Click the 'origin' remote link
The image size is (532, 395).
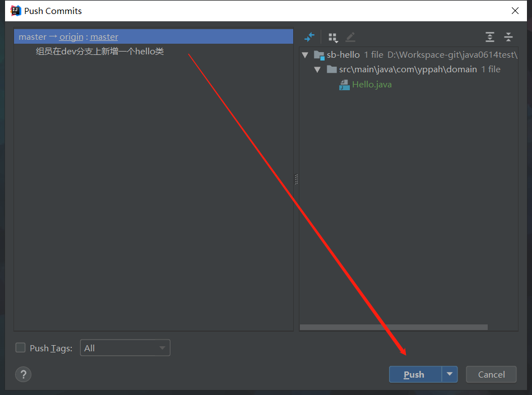pyautogui.click(x=71, y=37)
